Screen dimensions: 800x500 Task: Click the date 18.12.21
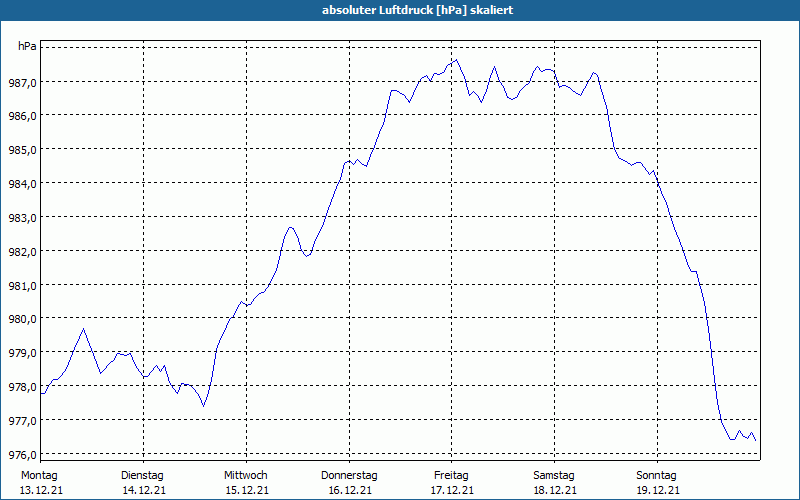click(555, 490)
